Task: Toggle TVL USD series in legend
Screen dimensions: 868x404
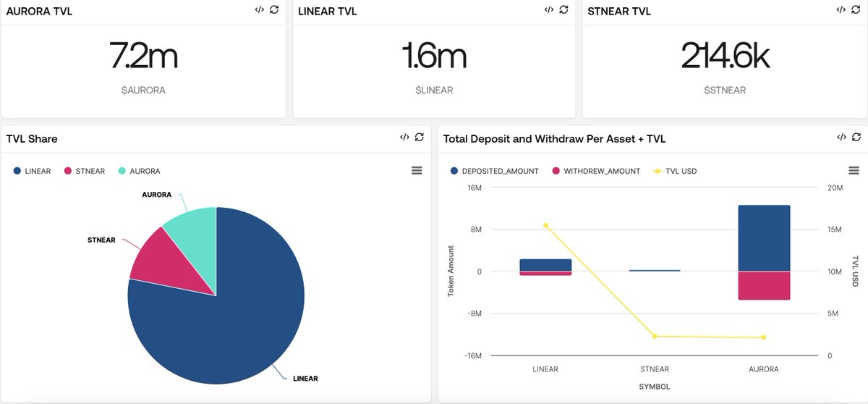Action: click(675, 172)
